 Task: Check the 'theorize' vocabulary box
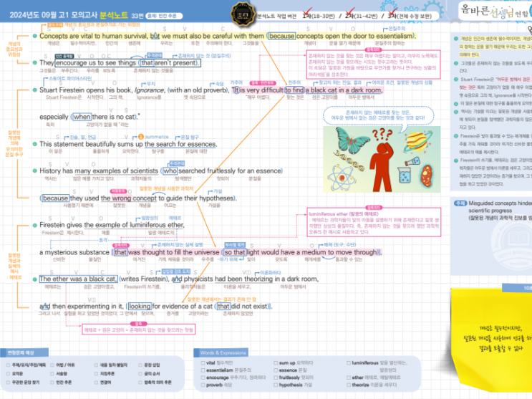point(349,385)
